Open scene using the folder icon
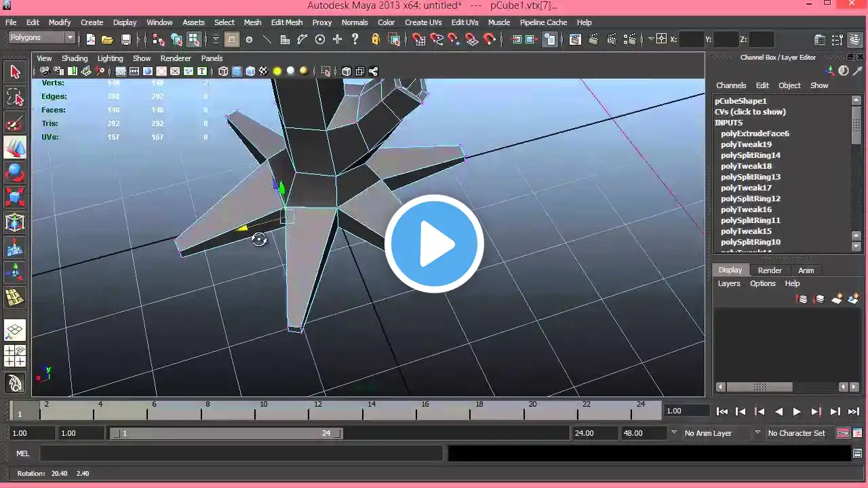Image resolution: width=868 pixels, height=488 pixels. coord(107,39)
